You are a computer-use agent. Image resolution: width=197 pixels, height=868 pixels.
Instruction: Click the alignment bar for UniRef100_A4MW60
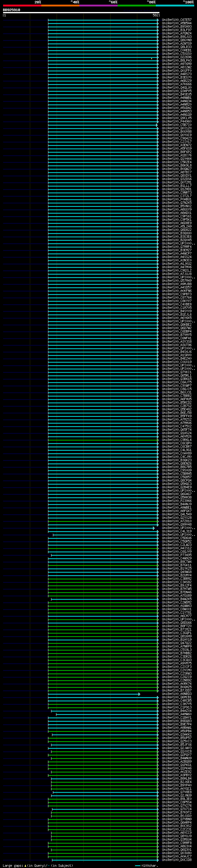pyautogui.click(x=107, y=714)
